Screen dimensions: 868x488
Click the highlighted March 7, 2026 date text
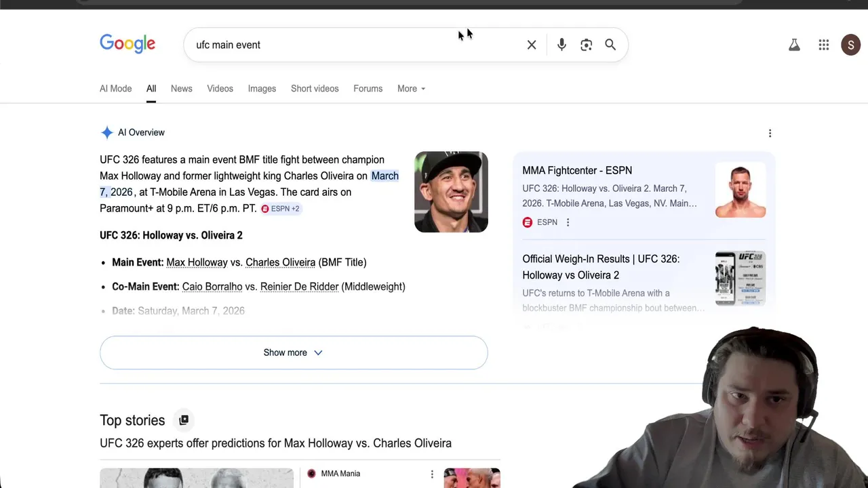click(250, 184)
